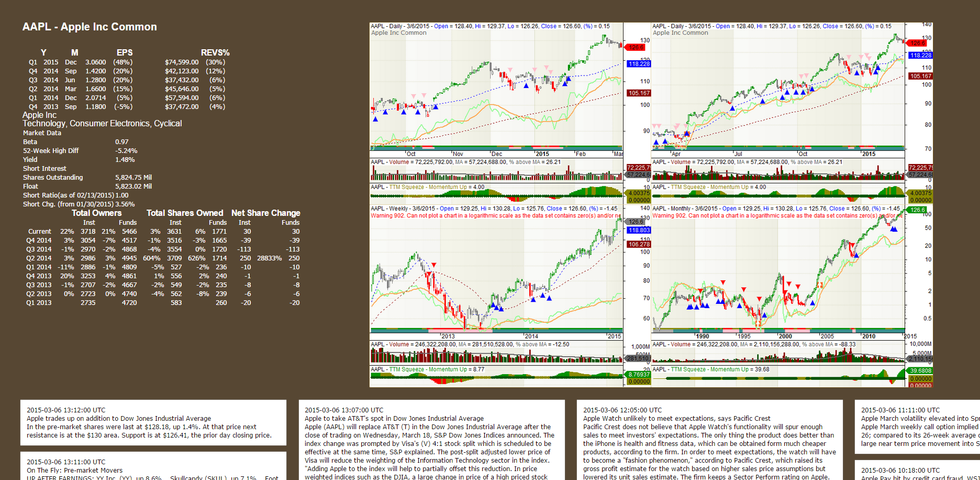Click Shares Outstanding value 5,824.75 Mil
980x480 pixels.
[x=133, y=178]
